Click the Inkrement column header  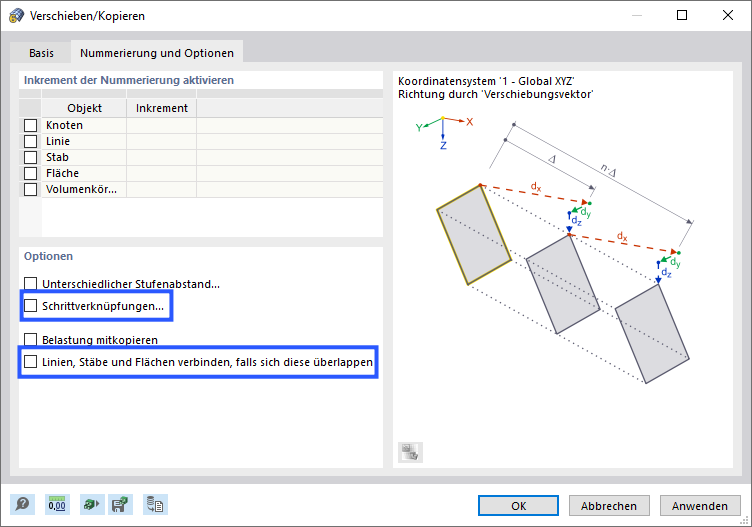point(162,108)
